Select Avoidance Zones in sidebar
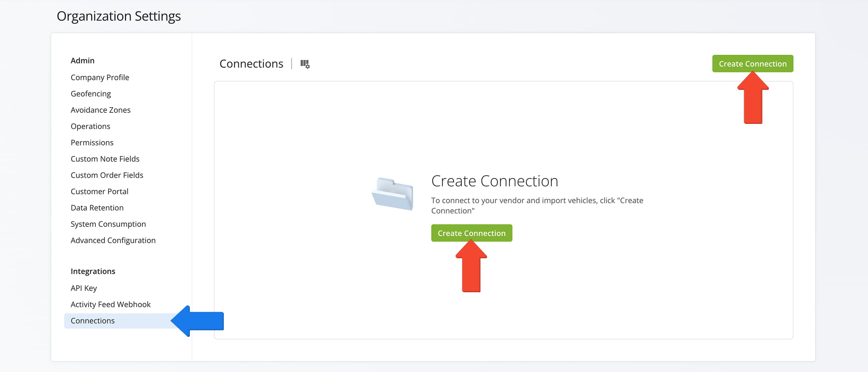Screen dimensions: 868x372 (x=100, y=110)
